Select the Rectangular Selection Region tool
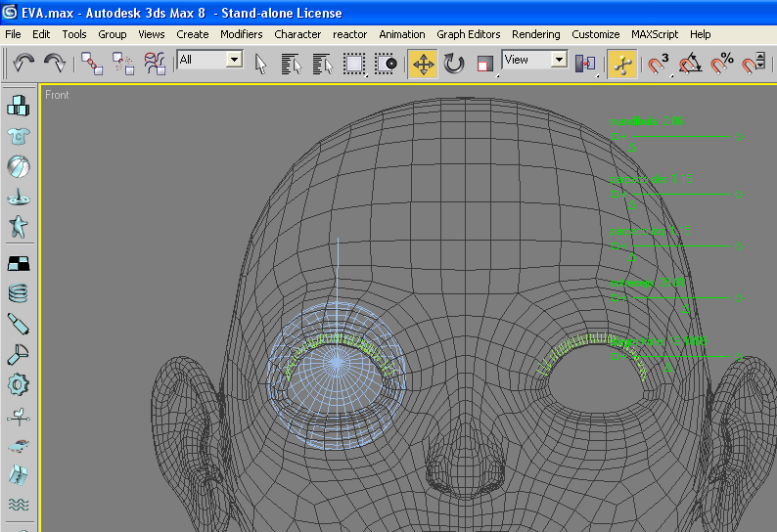 tap(354, 64)
